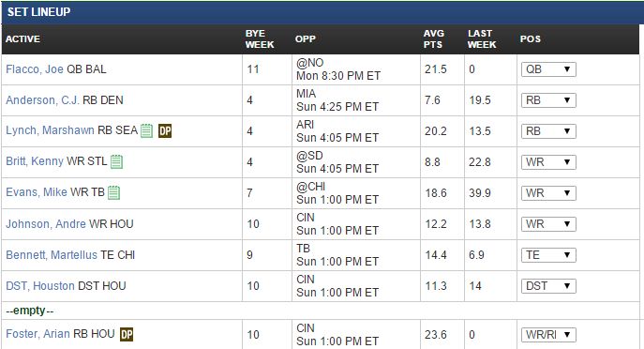Open the QB position dropdown for Flacco

(x=548, y=69)
